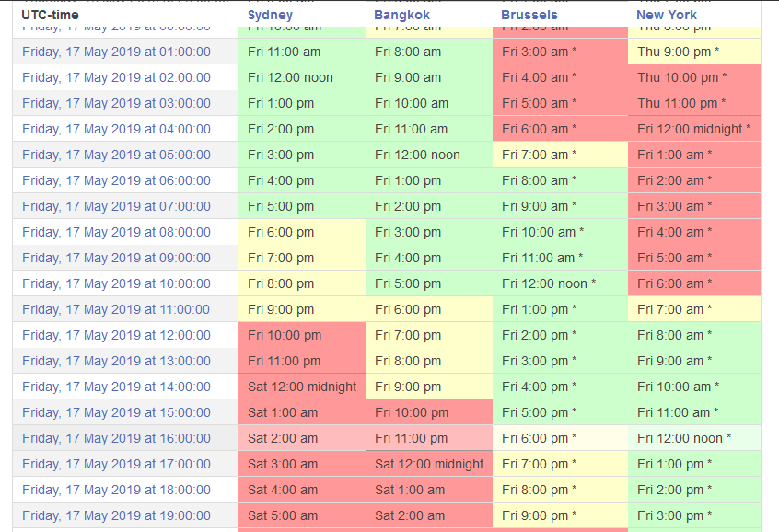Image resolution: width=779 pixels, height=532 pixels.
Task: Click Brussels cell Fri 12:00 noon
Action: (x=548, y=283)
